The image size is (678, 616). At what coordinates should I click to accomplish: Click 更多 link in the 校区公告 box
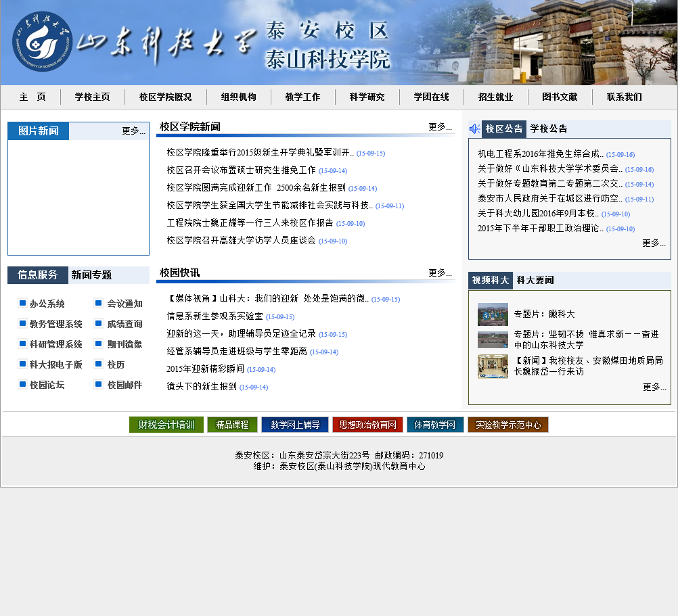click(654, 243)
